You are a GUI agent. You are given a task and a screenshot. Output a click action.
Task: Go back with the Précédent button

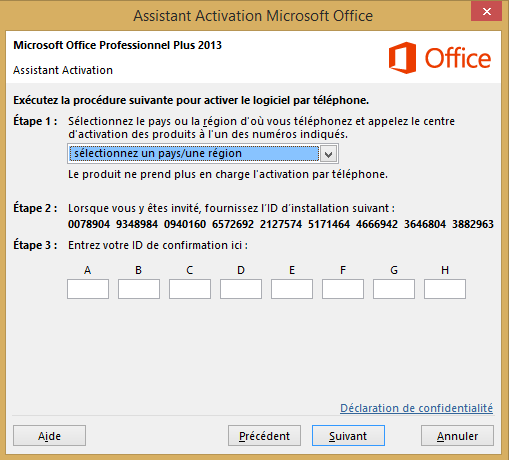pyautogui.click(x=264, y=436)
